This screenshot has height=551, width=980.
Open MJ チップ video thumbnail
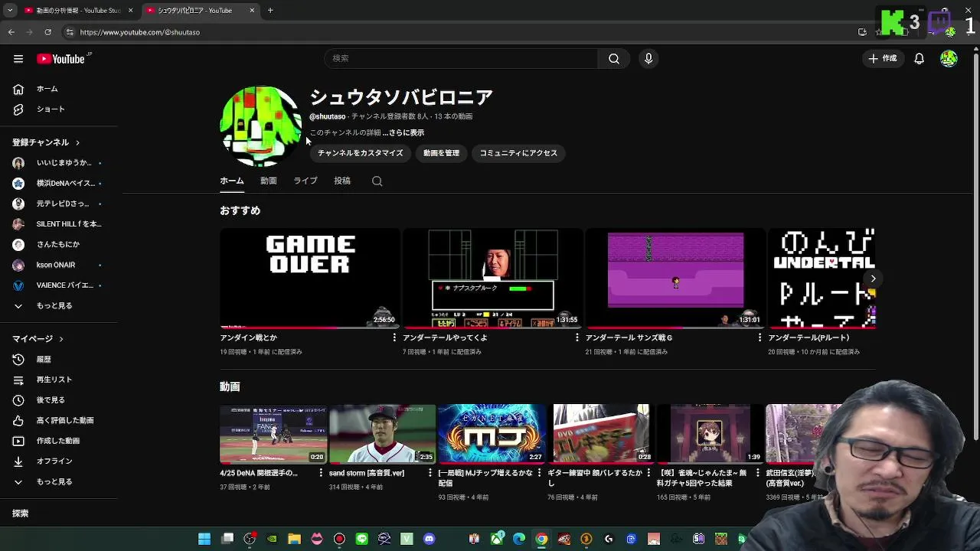point(492,434)
